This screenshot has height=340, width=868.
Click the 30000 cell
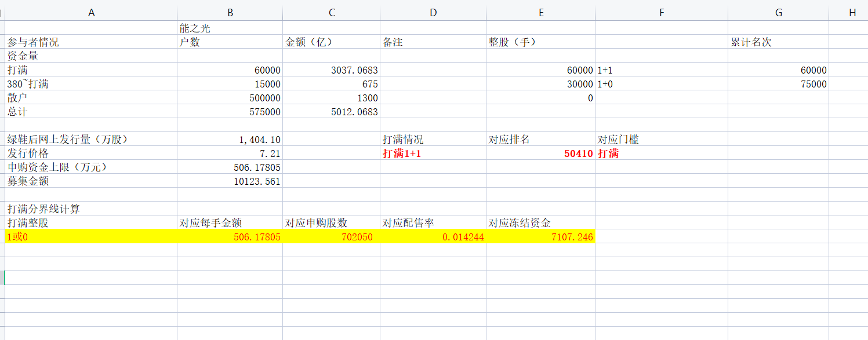pos(541,83)
